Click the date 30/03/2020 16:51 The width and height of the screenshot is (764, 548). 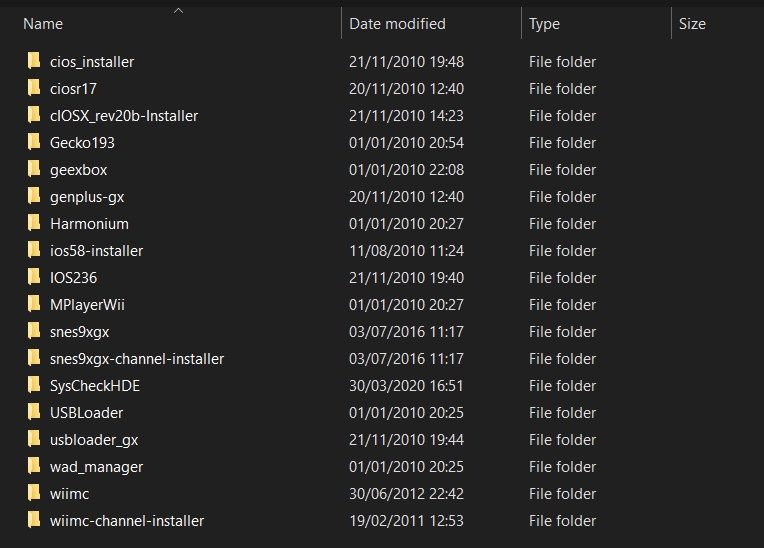406,386
